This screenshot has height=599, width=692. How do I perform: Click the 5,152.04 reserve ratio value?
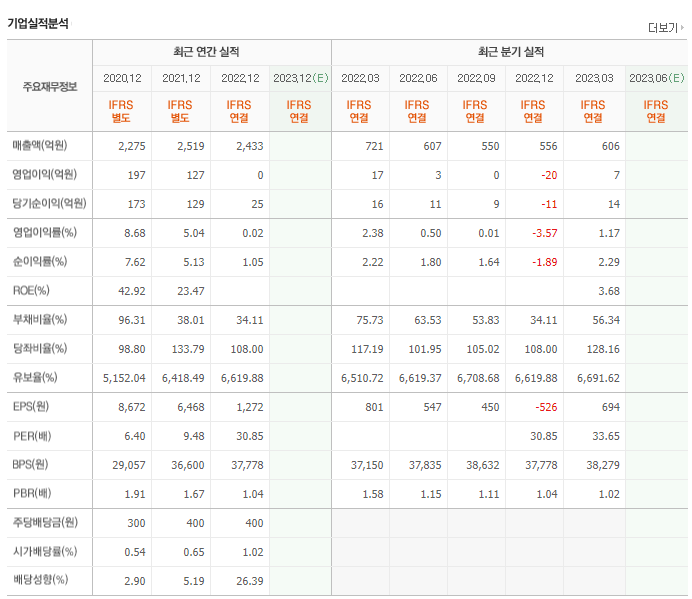point(124,378)
